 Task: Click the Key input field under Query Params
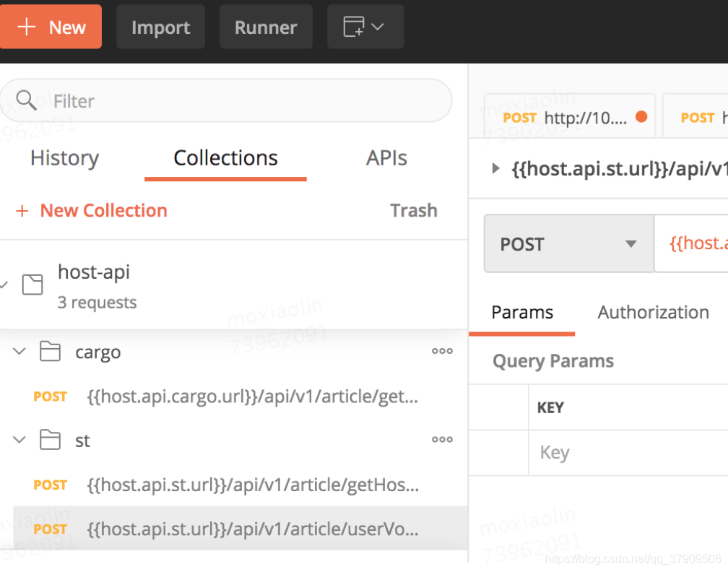pyautogui.click(x=628, y=453)
